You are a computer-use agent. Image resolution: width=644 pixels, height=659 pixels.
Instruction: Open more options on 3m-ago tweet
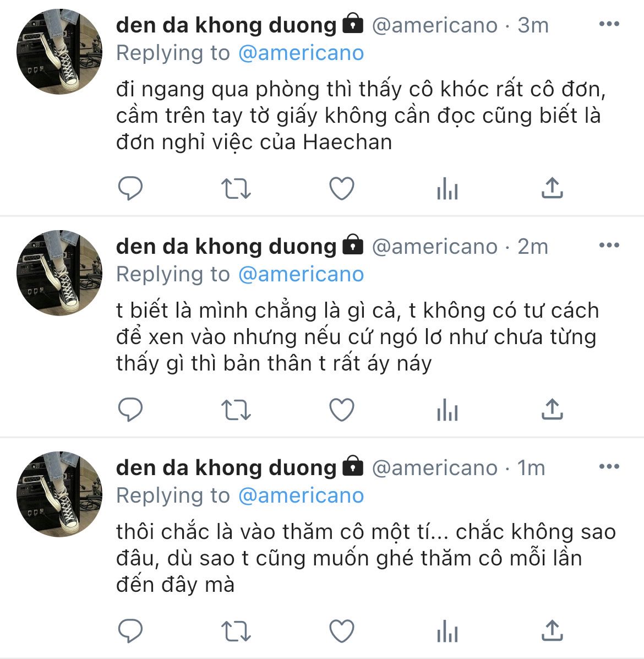[x=609, y=24]
